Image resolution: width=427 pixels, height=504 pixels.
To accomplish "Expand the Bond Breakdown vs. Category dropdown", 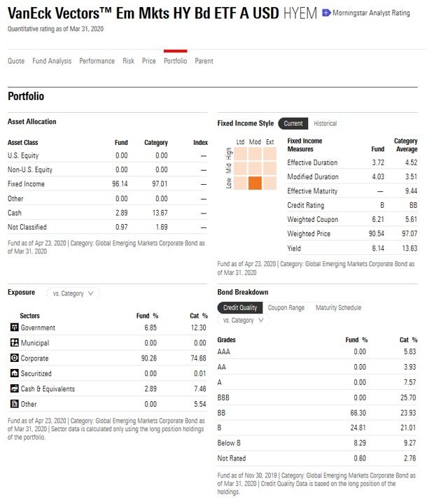I will click(243, 320).
